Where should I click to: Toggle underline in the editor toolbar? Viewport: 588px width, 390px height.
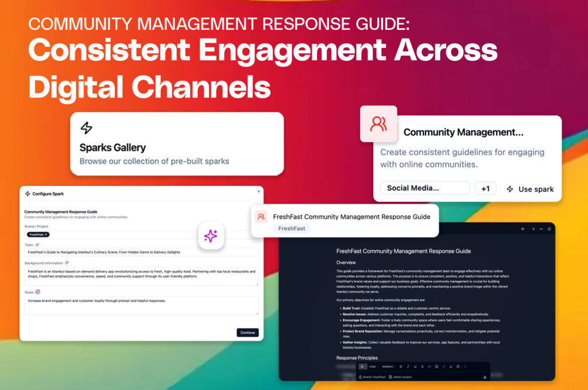pos(415,366)
